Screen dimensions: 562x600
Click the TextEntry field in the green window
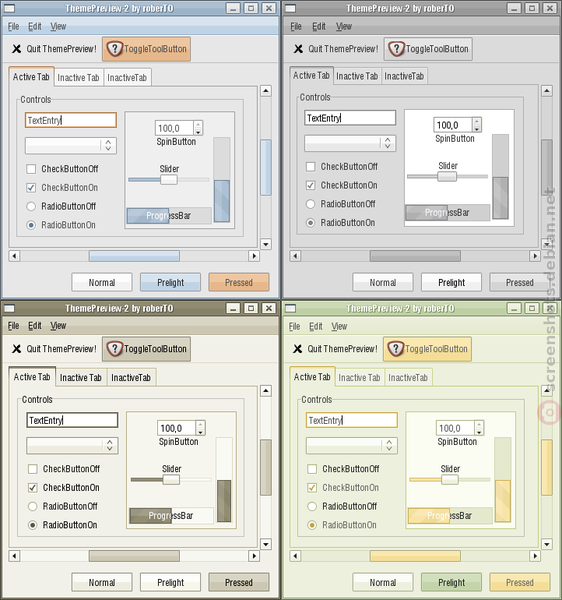(352, 420)
